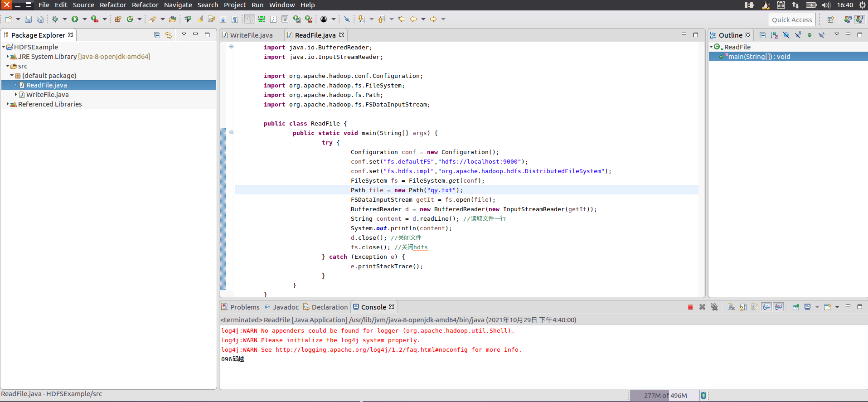The height and width of the screenshot is (402, 868).
Task: Click the green Run button in toolbar
Action: 75,19
